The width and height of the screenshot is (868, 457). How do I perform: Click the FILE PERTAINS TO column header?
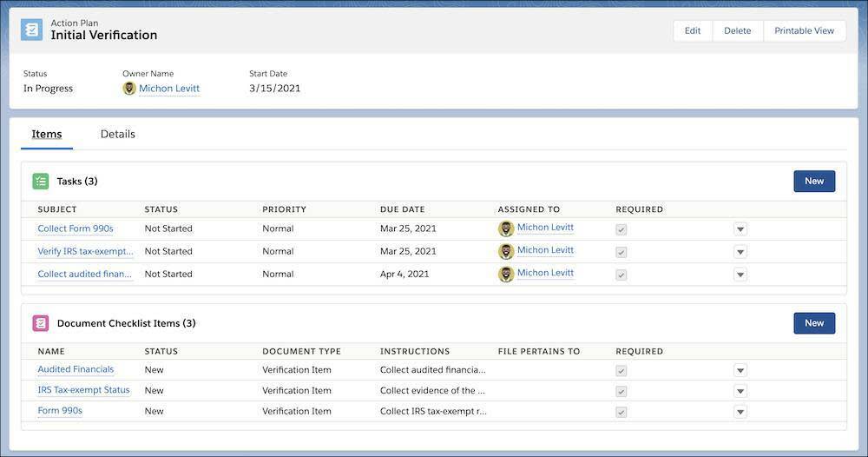[x=539, y=351]
